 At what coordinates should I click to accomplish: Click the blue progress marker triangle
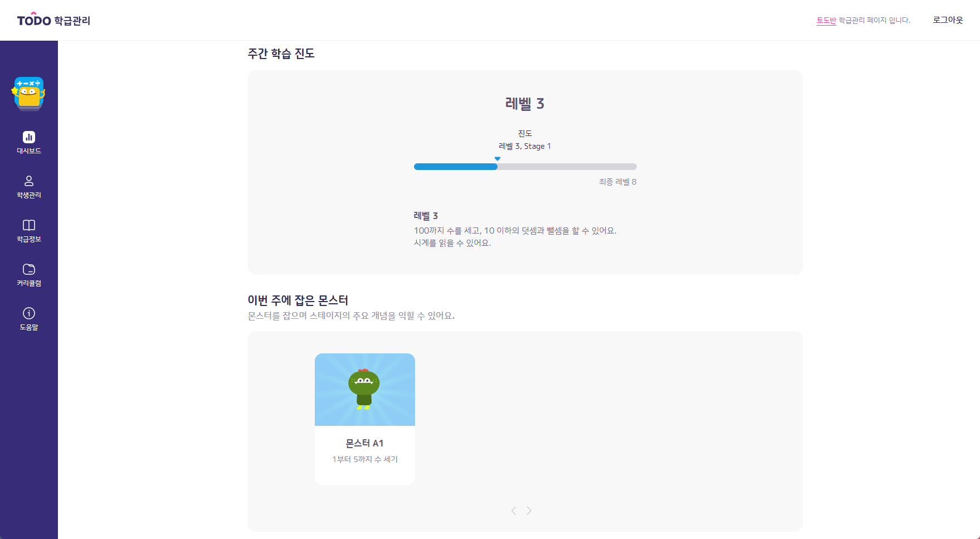[x=498, y=159]
